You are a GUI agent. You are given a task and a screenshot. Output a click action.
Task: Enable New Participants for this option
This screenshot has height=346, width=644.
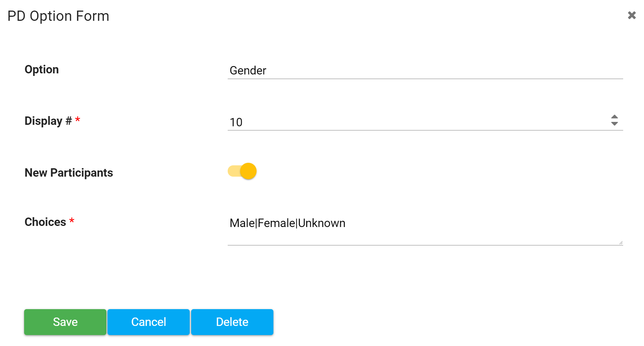coord(242,171)
